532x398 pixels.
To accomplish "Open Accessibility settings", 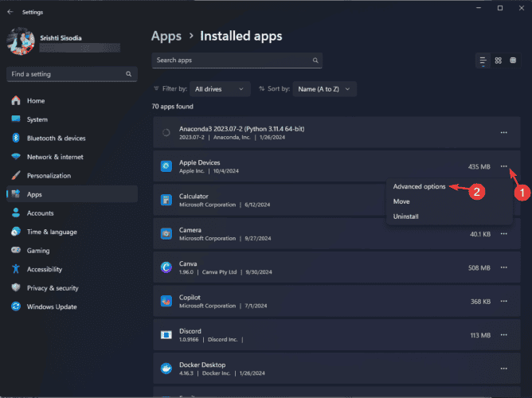I will click(72, 269).
